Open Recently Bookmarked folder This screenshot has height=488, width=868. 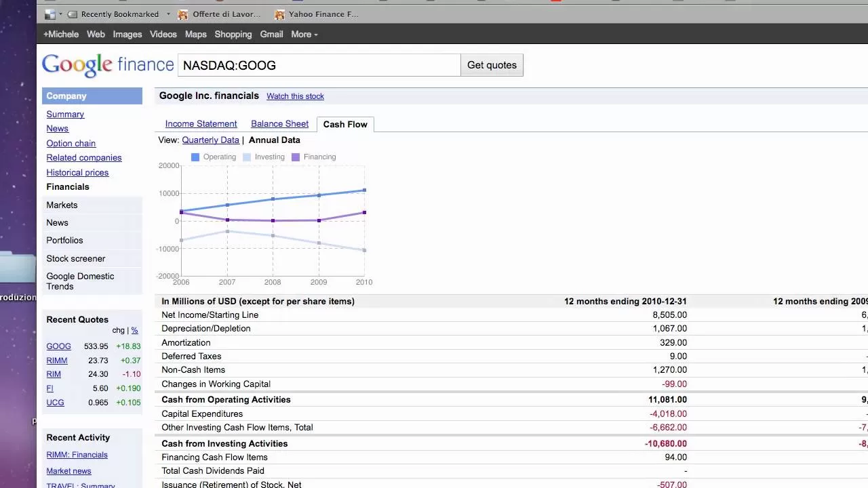(x=119, y=14)
